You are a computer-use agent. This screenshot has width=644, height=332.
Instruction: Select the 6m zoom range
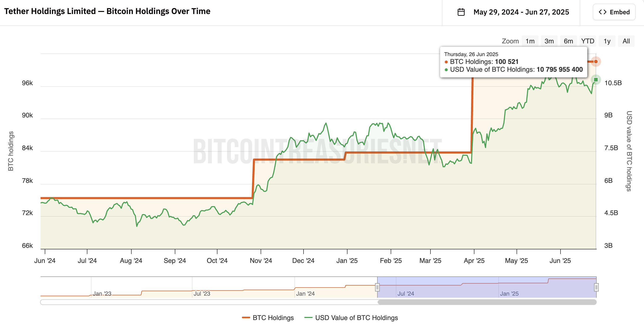[x=568, y=41]
